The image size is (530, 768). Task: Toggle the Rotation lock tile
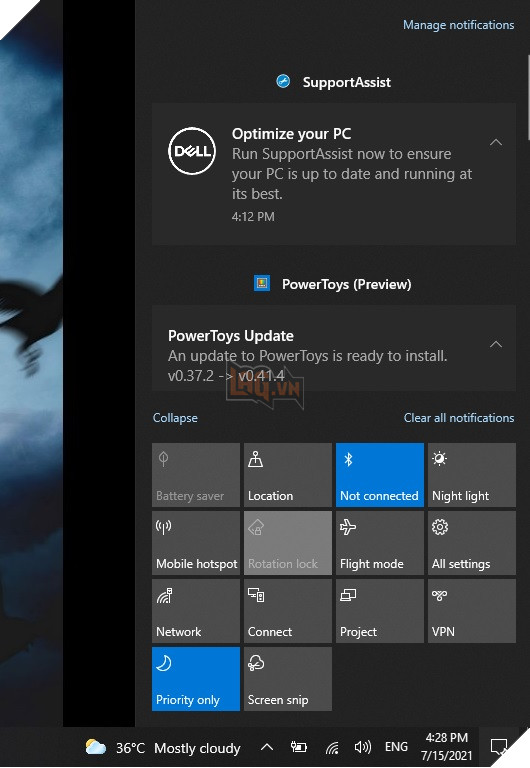click(x=288, y=543)
